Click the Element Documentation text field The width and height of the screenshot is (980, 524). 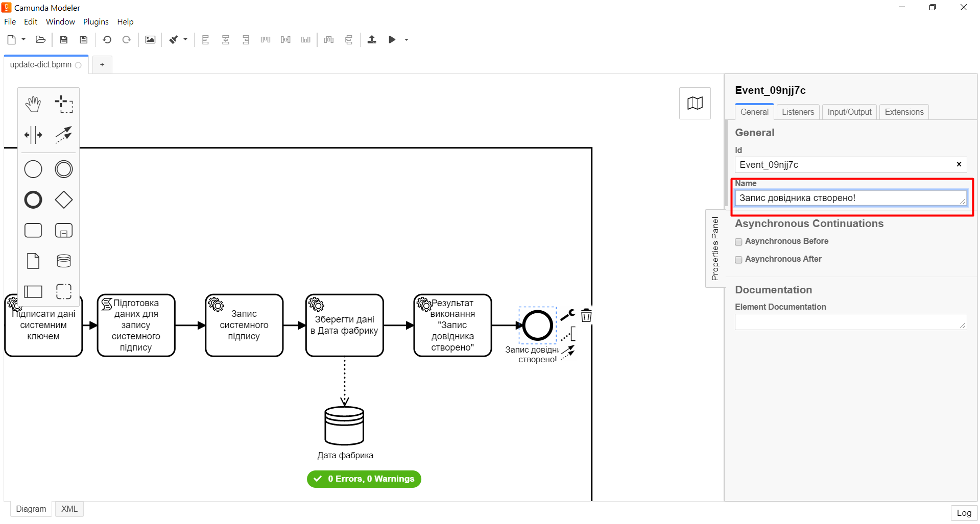tap(850, 322)
